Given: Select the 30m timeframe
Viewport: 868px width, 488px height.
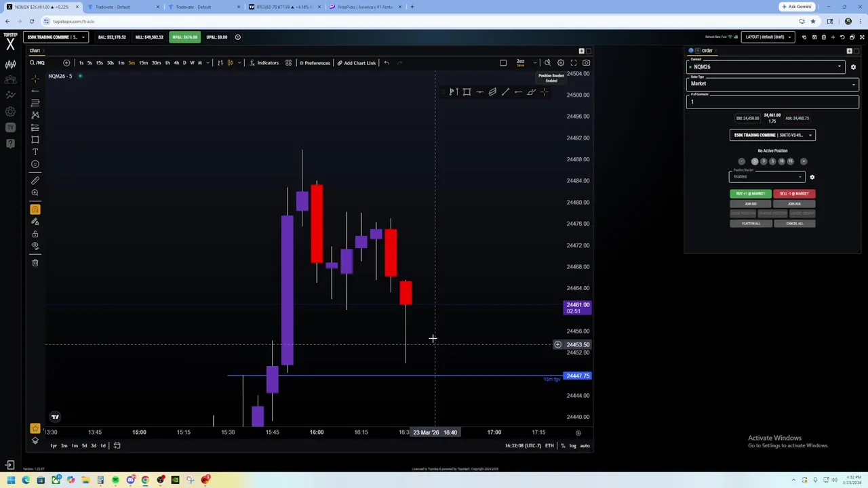Looking at the screenshot, I should tap(156, 63).
